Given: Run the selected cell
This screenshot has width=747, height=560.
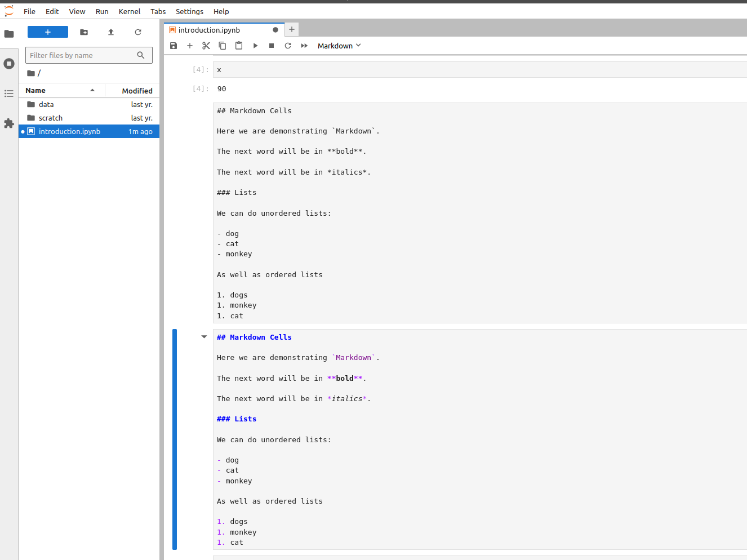Looking at the screenshot, I should 255,46.
